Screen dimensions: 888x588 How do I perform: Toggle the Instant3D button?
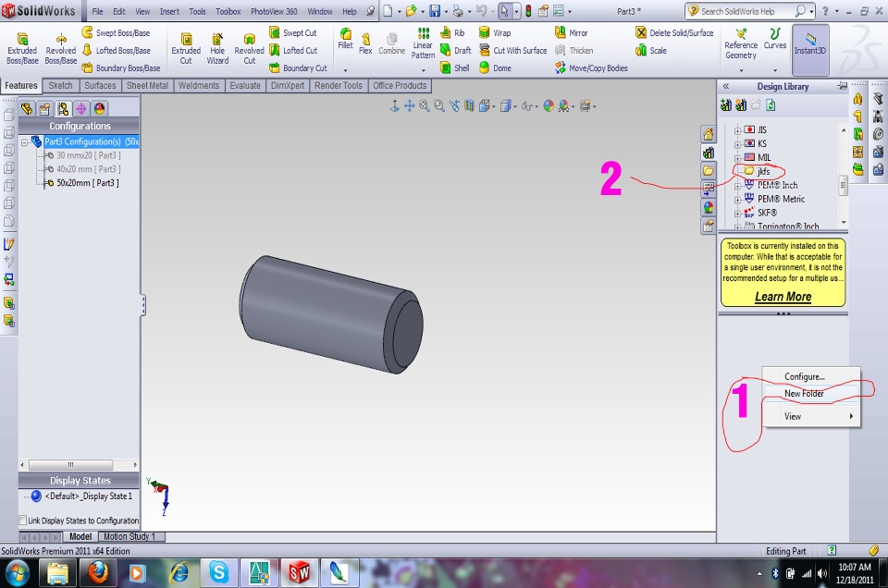[x=810, y=48]
